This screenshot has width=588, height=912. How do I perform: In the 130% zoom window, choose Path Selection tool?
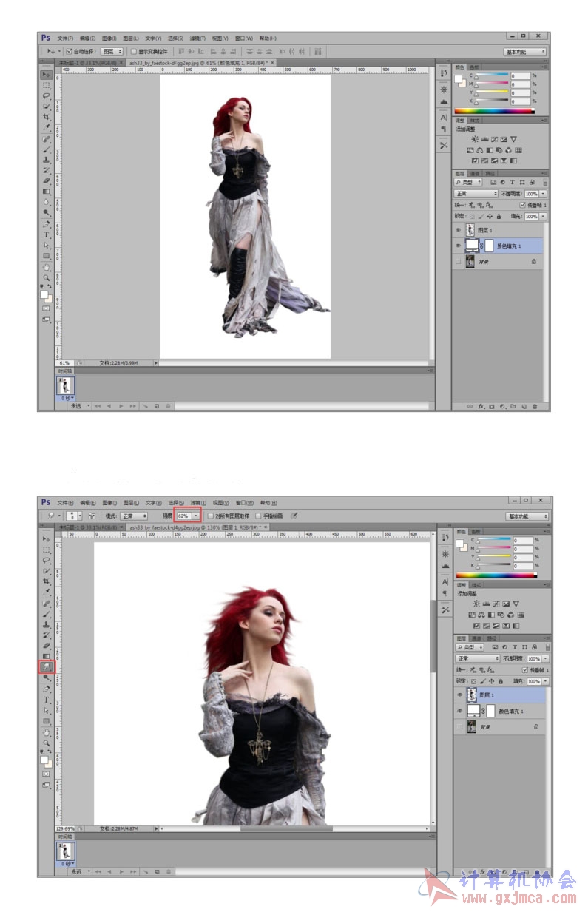pyautogui.click(x=46, y=710)
